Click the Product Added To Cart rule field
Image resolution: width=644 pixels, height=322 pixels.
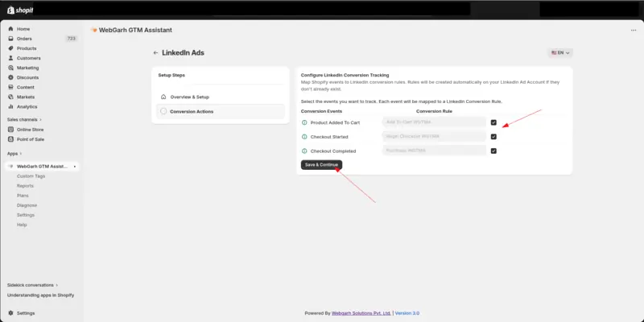pos(434,122)
